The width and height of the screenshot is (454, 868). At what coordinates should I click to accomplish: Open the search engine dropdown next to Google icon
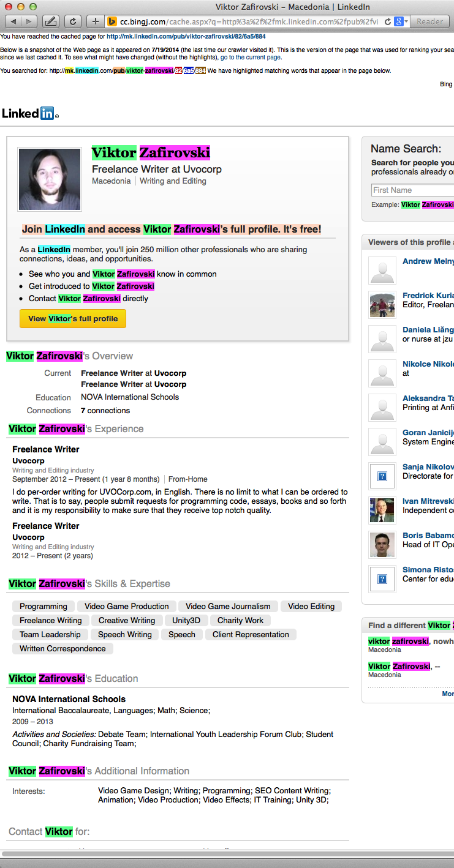(x=405, y=20)
